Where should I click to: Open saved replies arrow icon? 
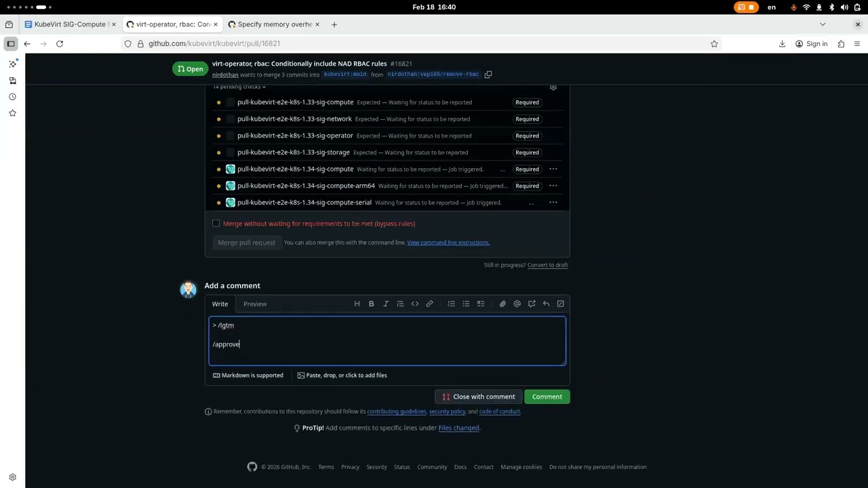click(x=546, y=304)
